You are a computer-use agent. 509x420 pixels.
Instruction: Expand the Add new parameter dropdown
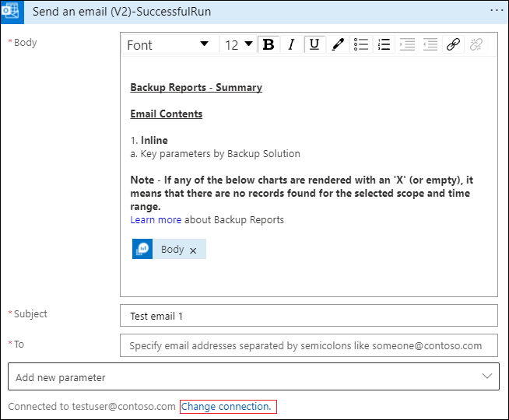[254, 376]
